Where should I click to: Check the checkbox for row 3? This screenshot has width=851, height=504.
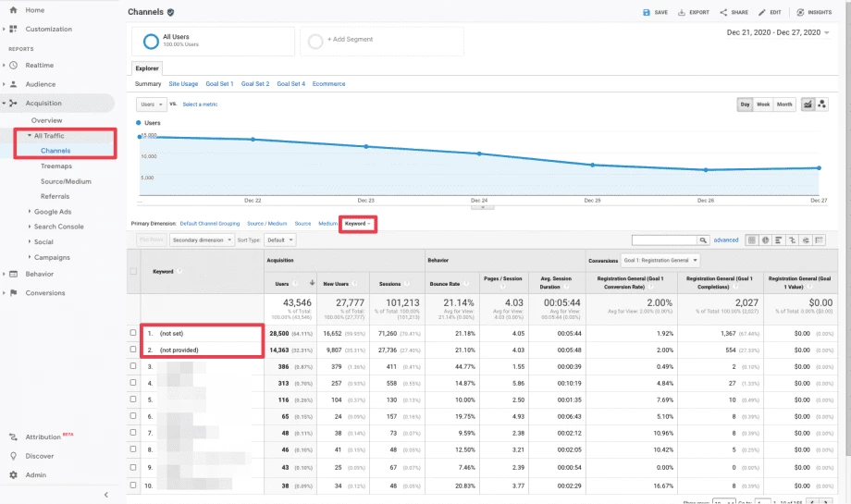click(133, 366)
